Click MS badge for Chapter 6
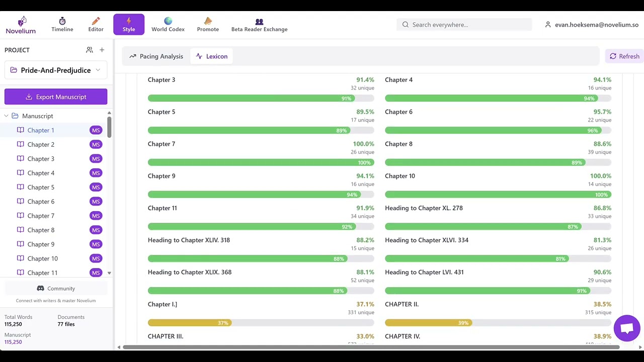The image size is (644, 362). click(x=96, y=202)
